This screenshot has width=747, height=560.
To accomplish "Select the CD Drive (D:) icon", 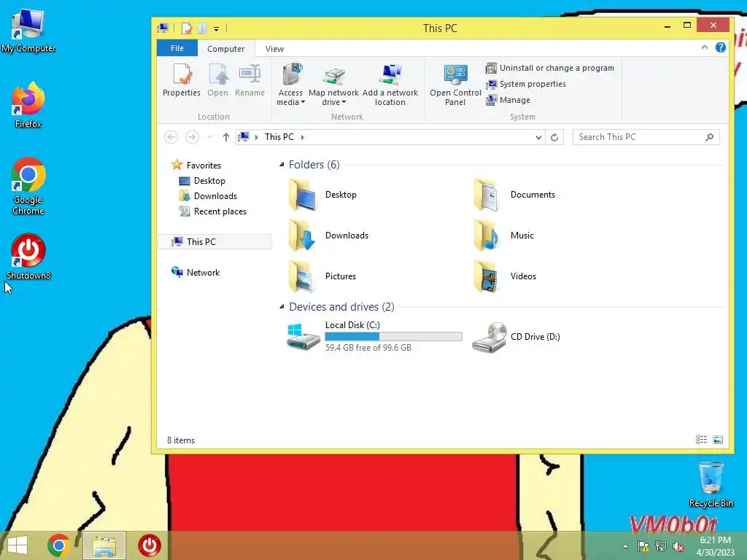I will pos(489,337).
